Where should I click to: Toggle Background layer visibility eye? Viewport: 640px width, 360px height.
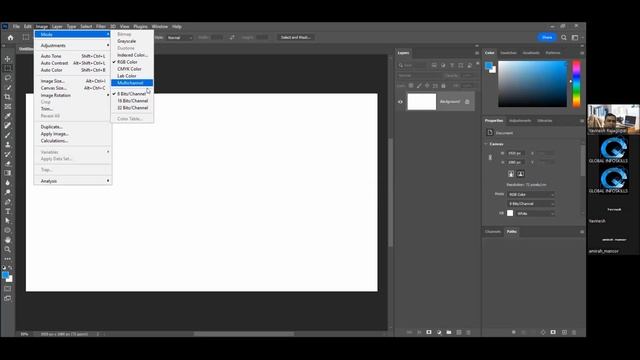click(400, 102)
